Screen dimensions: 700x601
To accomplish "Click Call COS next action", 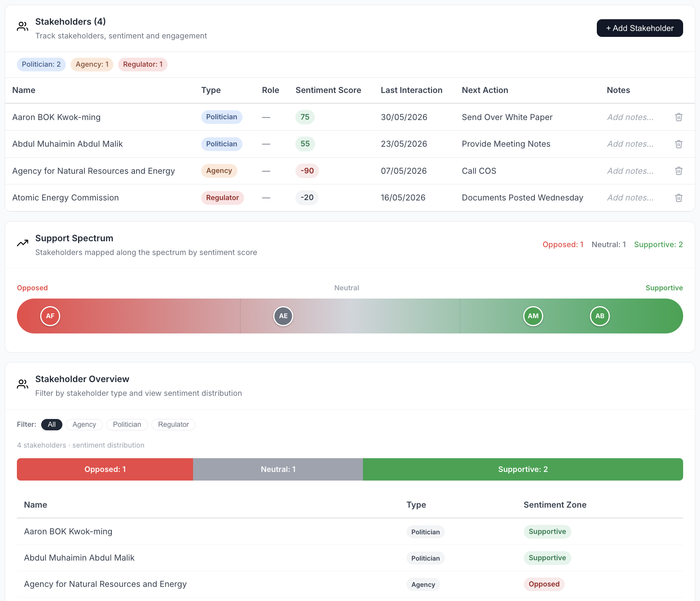I will [479, 171].
